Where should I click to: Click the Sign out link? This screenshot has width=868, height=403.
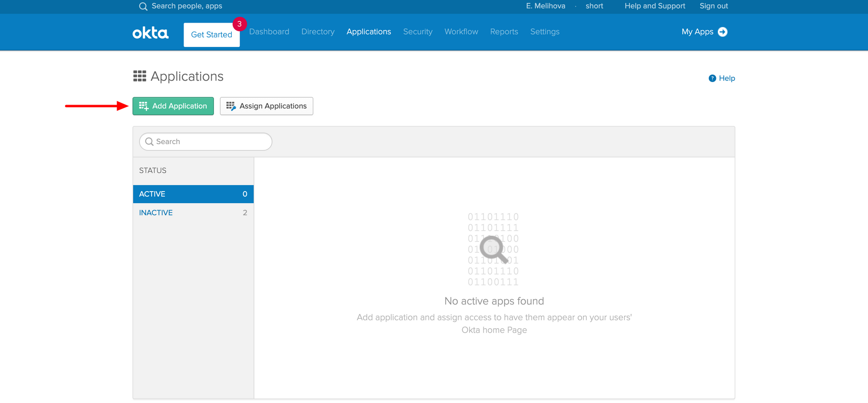point(714,6)
